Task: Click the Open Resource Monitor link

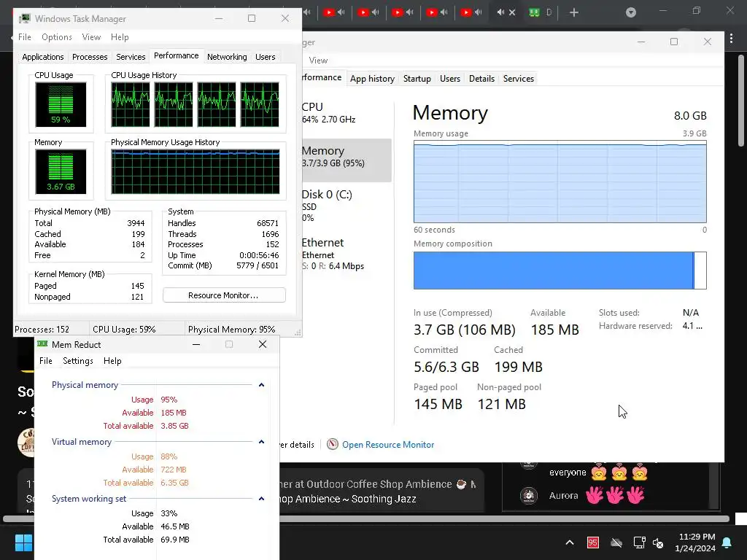Action: point(388,444)
